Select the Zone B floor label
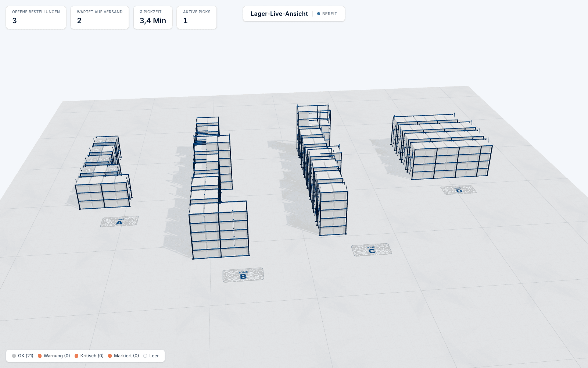Image resolution: width=588 pixels, height=368 pixels. pos(243,275)
